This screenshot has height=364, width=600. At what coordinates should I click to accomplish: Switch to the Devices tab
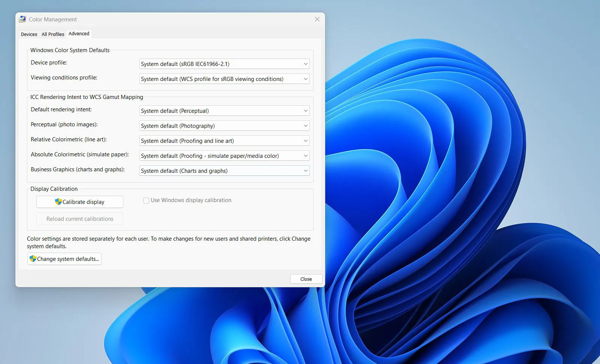pyautogui.click(x=28, y=34)
